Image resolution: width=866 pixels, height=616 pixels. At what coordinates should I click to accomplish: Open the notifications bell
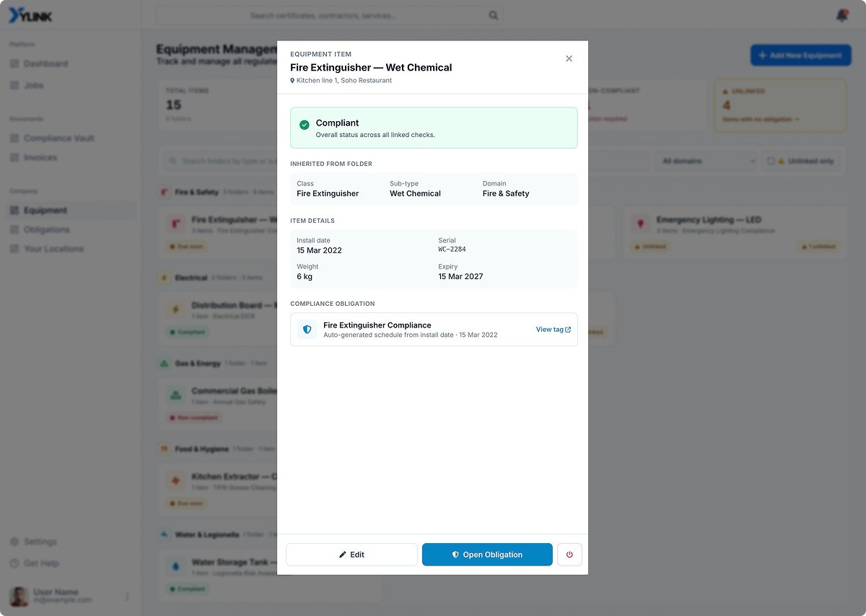tap(841, 15)
